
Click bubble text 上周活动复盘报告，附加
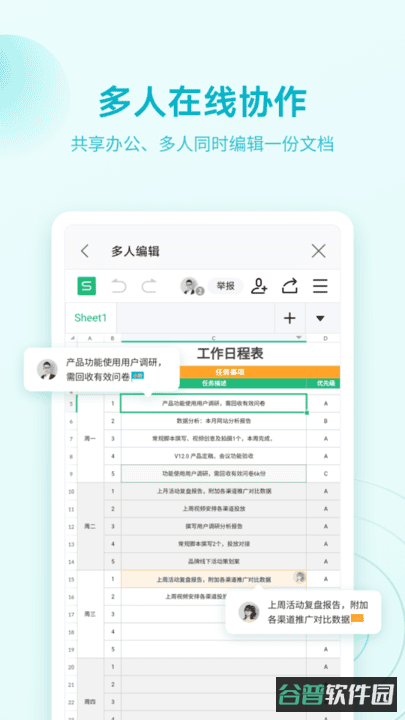[x=318, y=605]
